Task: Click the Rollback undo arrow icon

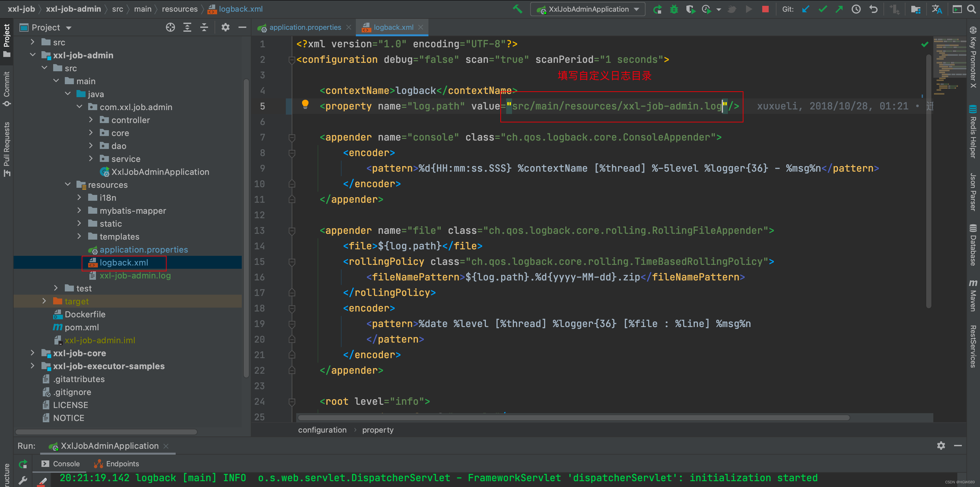Action: tap(873, 9)
